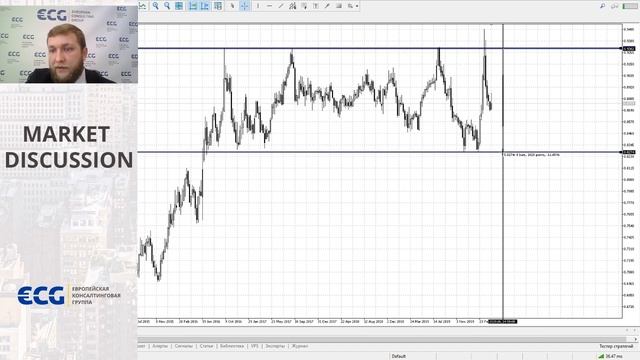Screen dimensions: 640x360
Task: Click the horizontal scrollbar right arrow
Action: coord(636,339)
